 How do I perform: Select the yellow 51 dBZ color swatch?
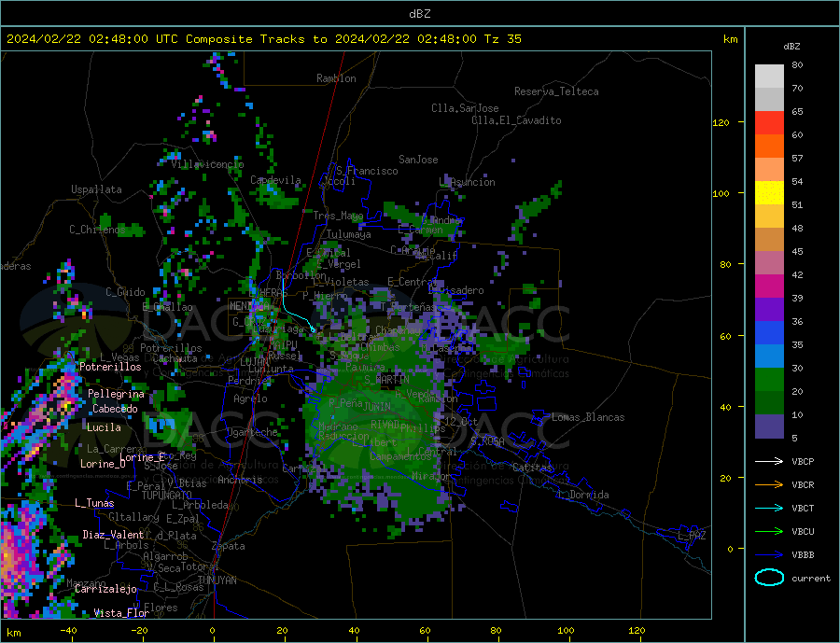(769, 193)
